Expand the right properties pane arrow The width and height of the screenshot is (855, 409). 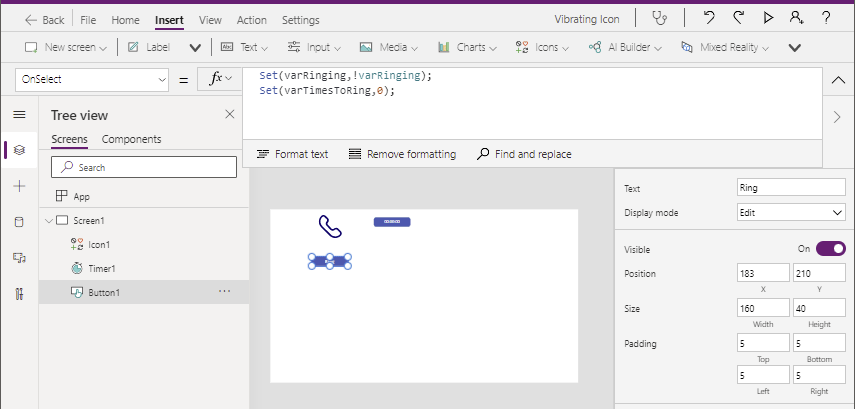(x=837, y=117)
